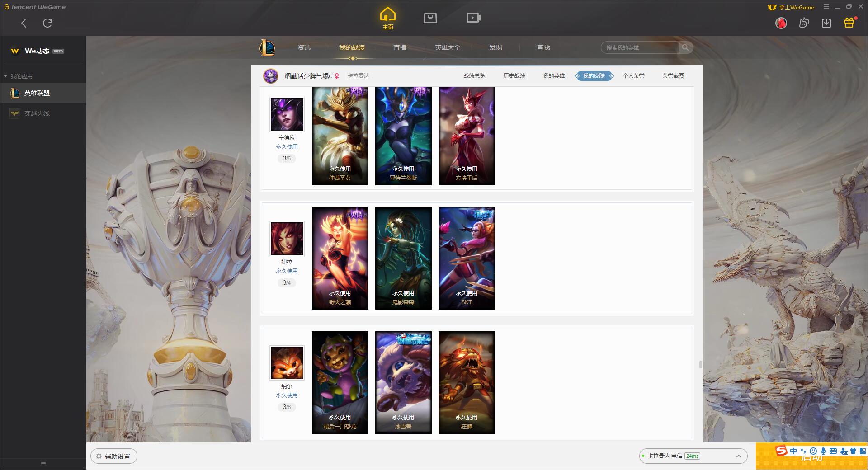Open the store bag icon
Viewport: 868px width, 470px height.
(430, 18)
